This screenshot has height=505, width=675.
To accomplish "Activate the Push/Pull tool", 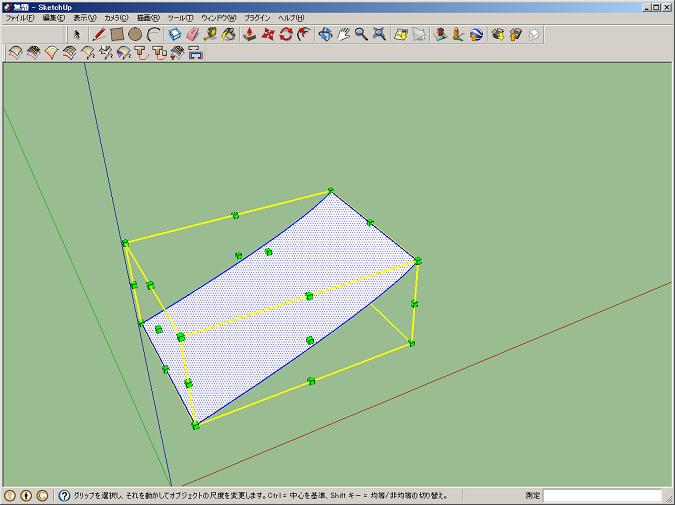I will click(x=250, y=34).
